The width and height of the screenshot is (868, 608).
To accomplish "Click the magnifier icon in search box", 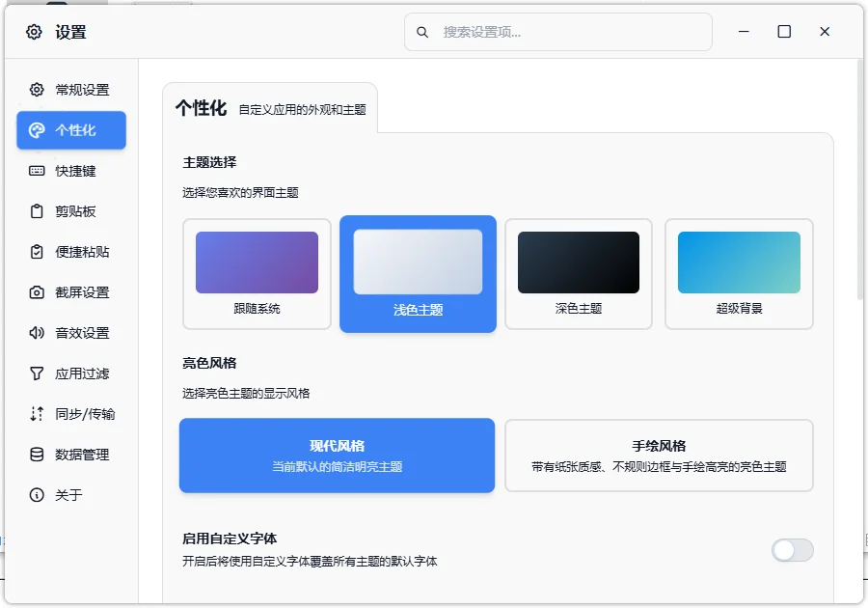I will 422,32.
